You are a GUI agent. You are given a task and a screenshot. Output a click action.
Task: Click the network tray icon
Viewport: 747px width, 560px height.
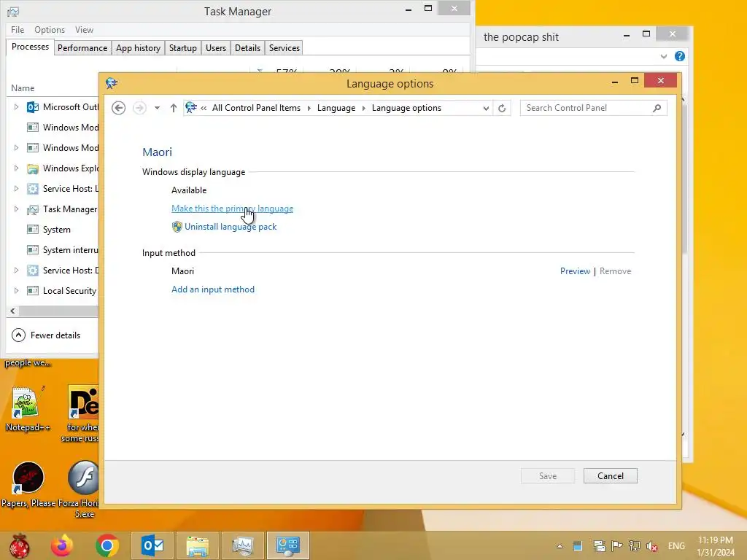pyautogui.click(x=634, y=545)
